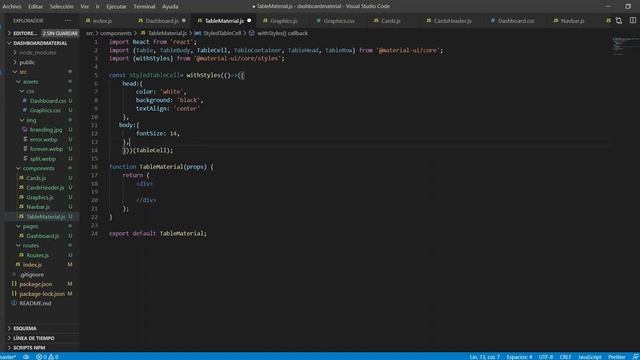Click the components breadcrumb segment
Screen dimensions: 640x360
click(x=116, y=33)
